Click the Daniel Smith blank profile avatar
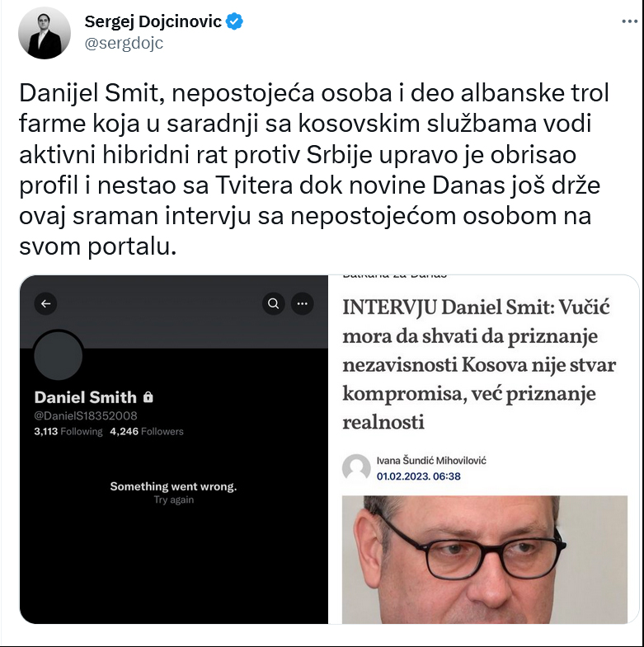 coord(59,356)
